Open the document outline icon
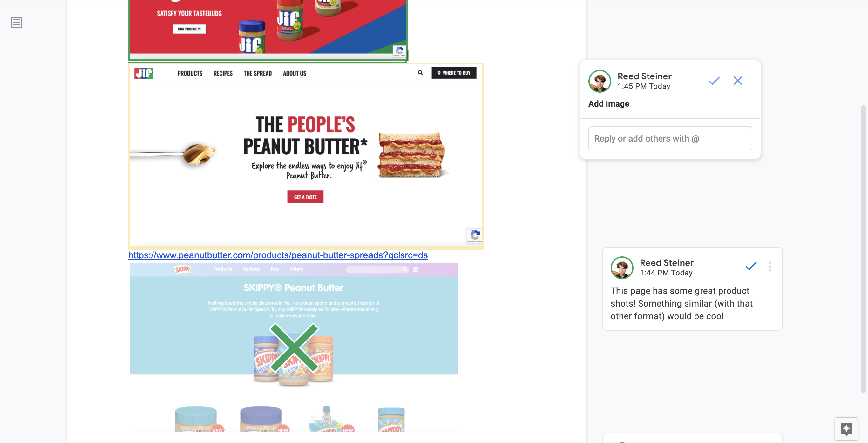 point(17,22)
